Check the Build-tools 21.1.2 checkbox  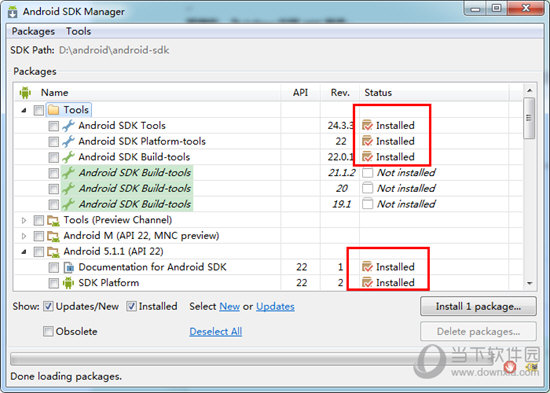click(54, 173)
